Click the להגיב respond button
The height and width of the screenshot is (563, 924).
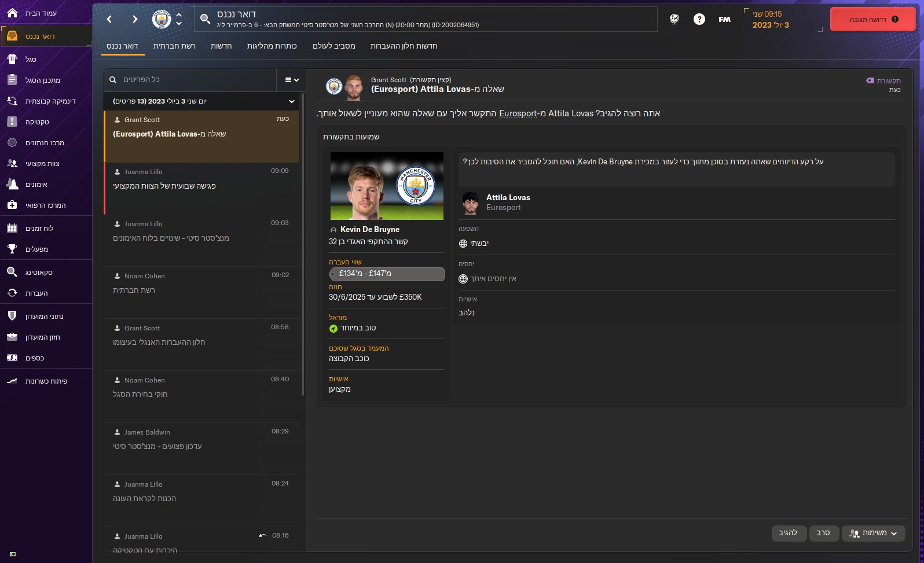point(789,533)
